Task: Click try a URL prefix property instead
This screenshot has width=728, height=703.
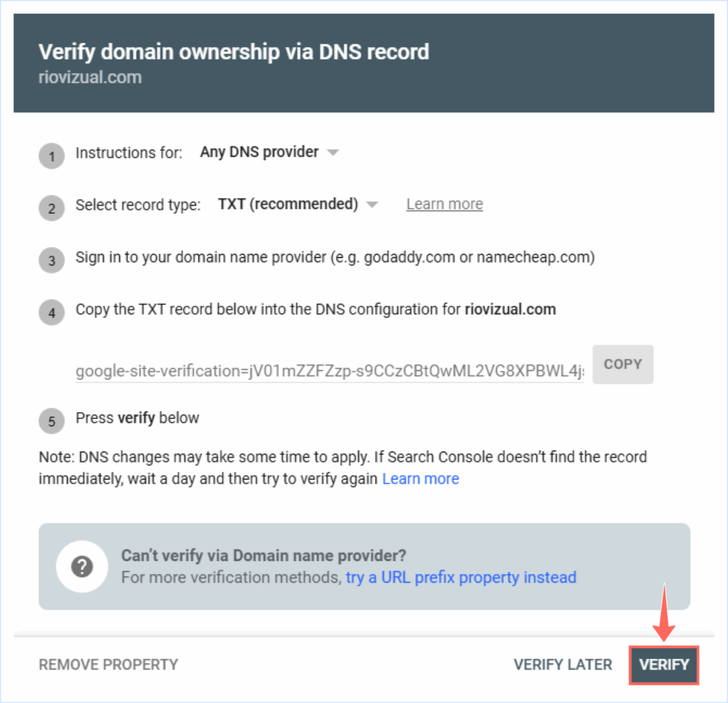Action: 461,577
